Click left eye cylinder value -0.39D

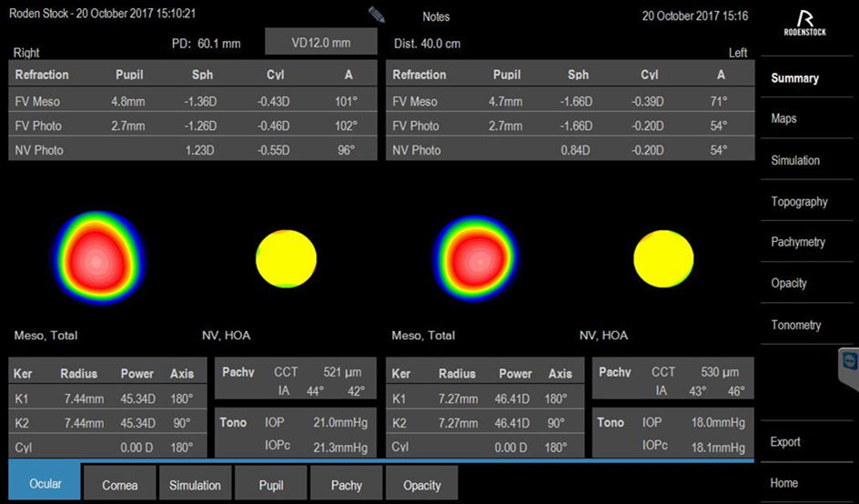[646, 101]
